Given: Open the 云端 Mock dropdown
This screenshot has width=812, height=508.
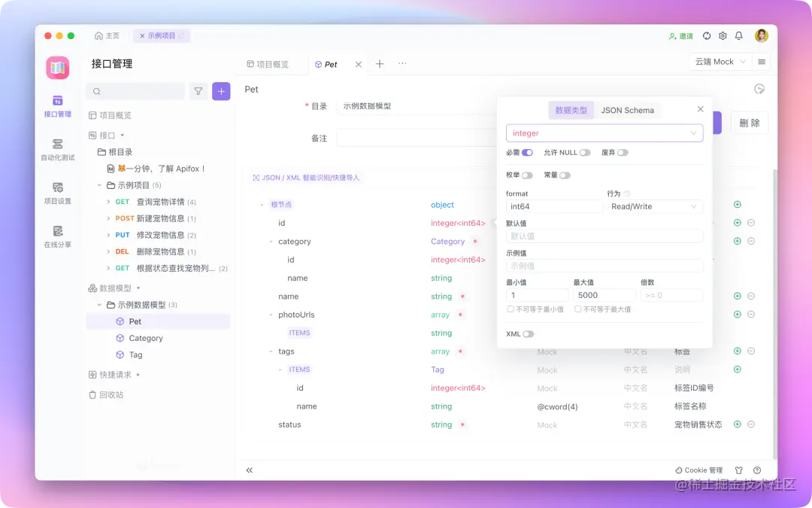Looking at the screenshot, I should (719, 61).
